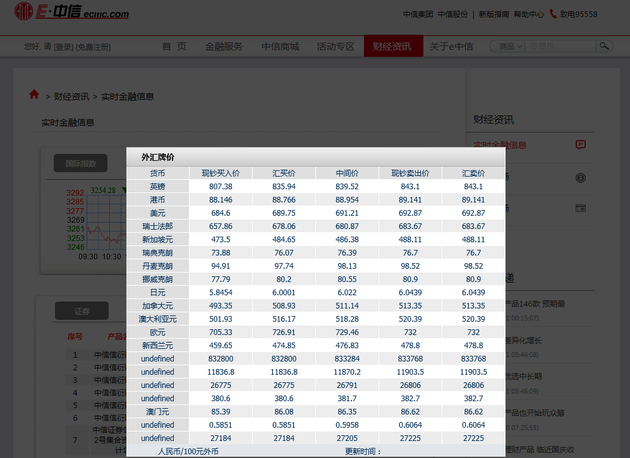Select the 财经资讯 navigation tab
The width and height of the screenshot is (630, 458).
pyautogui.click(x=393, y=46)
